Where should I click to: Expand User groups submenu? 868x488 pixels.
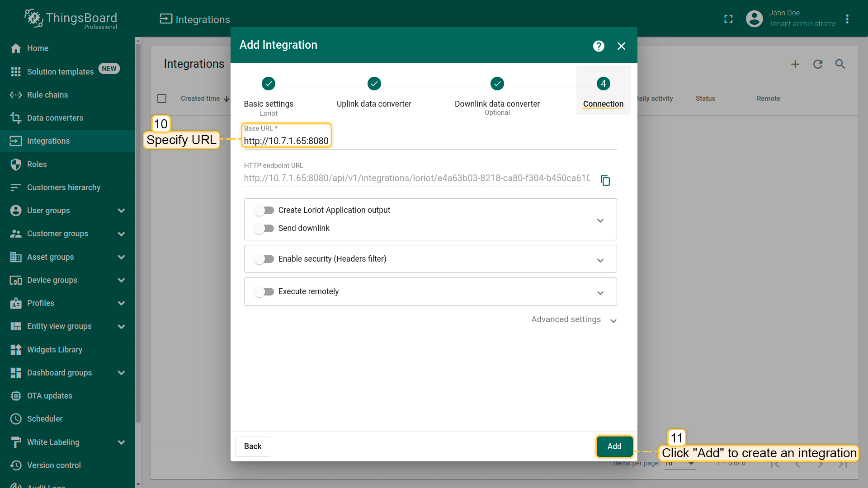[121, 211]
